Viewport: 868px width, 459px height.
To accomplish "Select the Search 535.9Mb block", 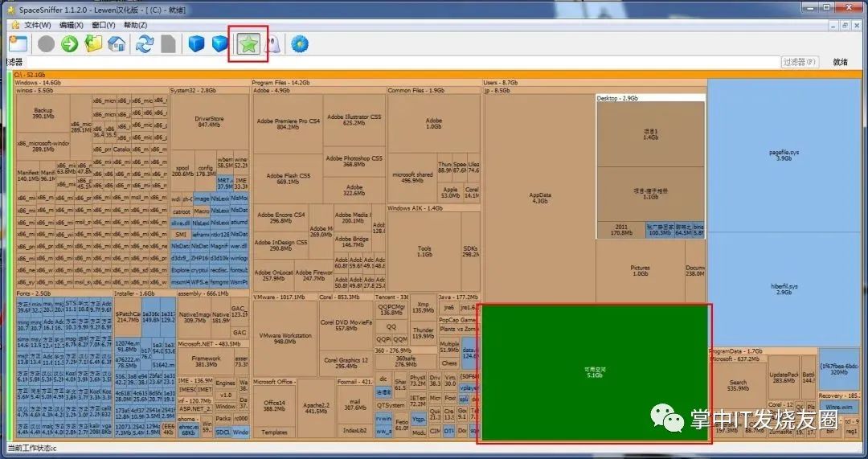I will [738, 385].
